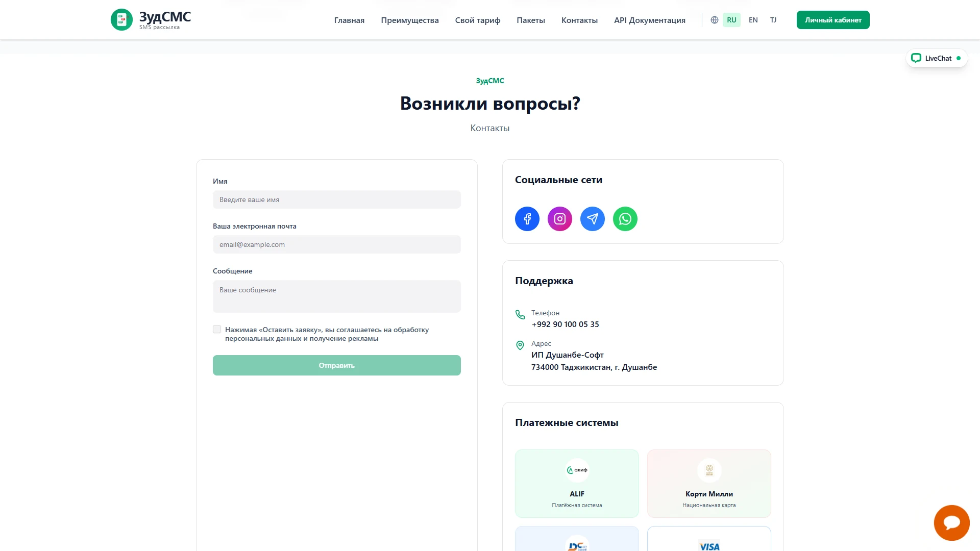
Task: Go to Главная menu item
Action: (x=349, y=20)
